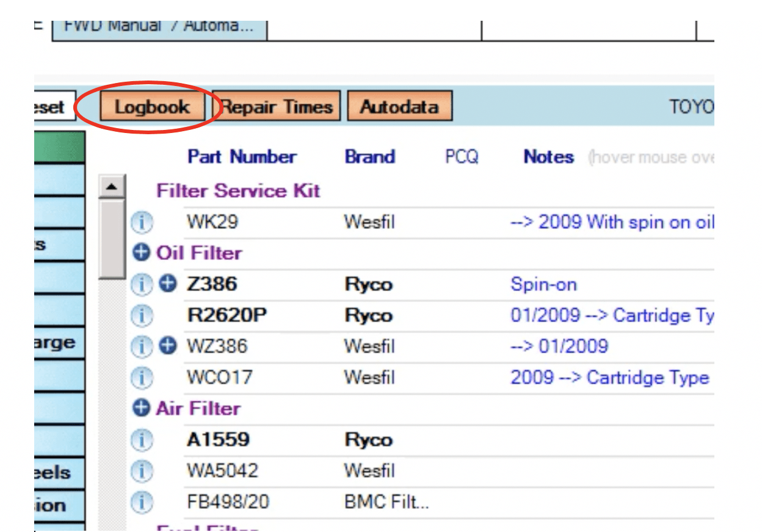Click the BMC Filt... brand cell
This screenshot has height=532, width=762.
click(x=386, y=503)
